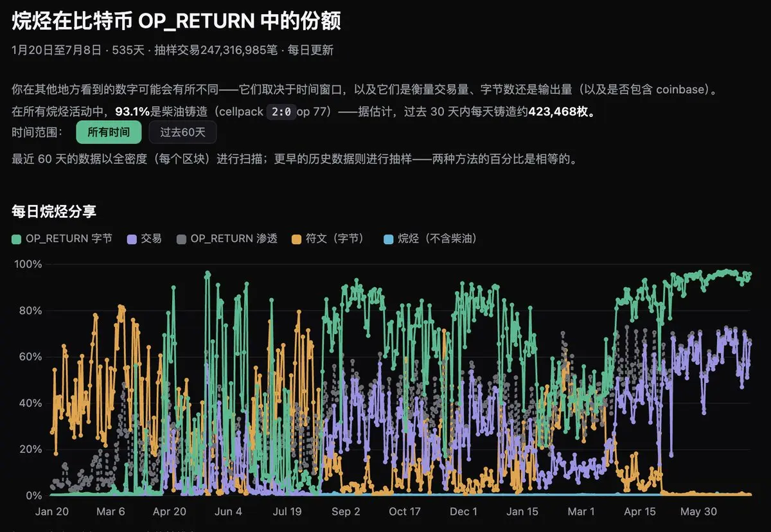
Task: Switch time range to 过去60天
Action: point(182,132)
